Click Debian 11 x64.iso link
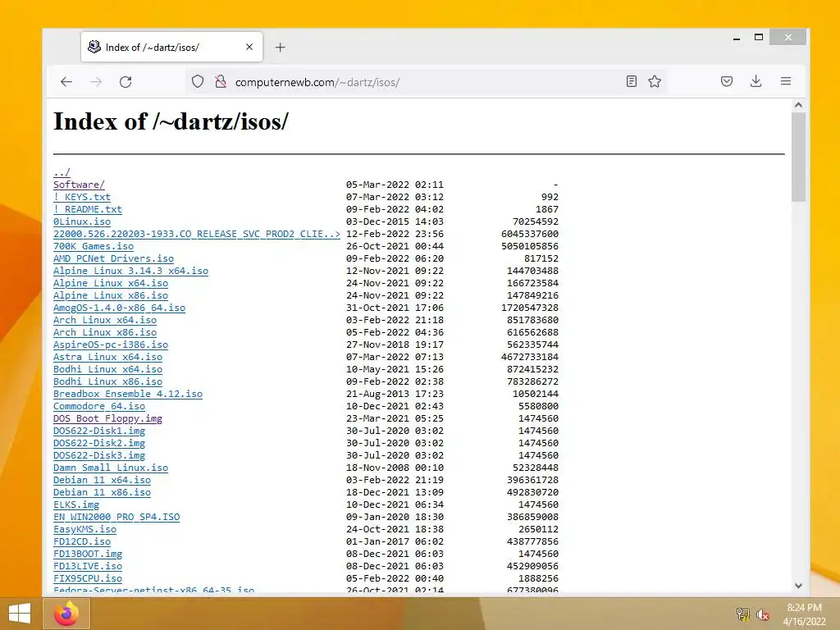This screenshot has height=630, width=840. click(102, 481)
